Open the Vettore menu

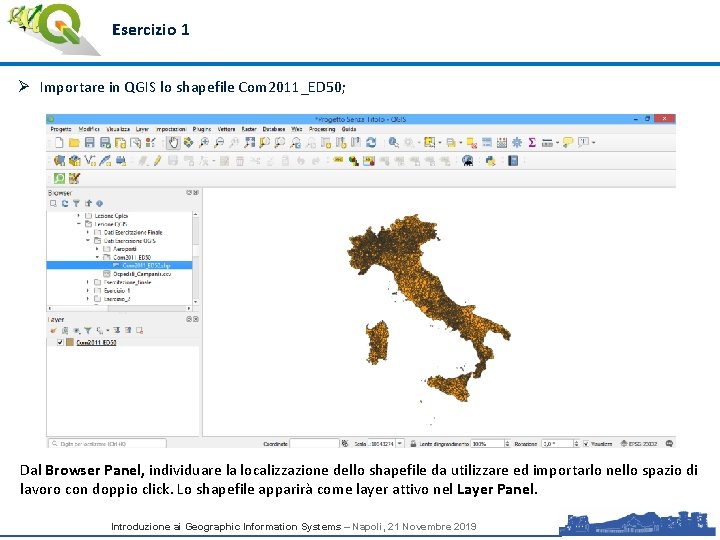(226, 129)
